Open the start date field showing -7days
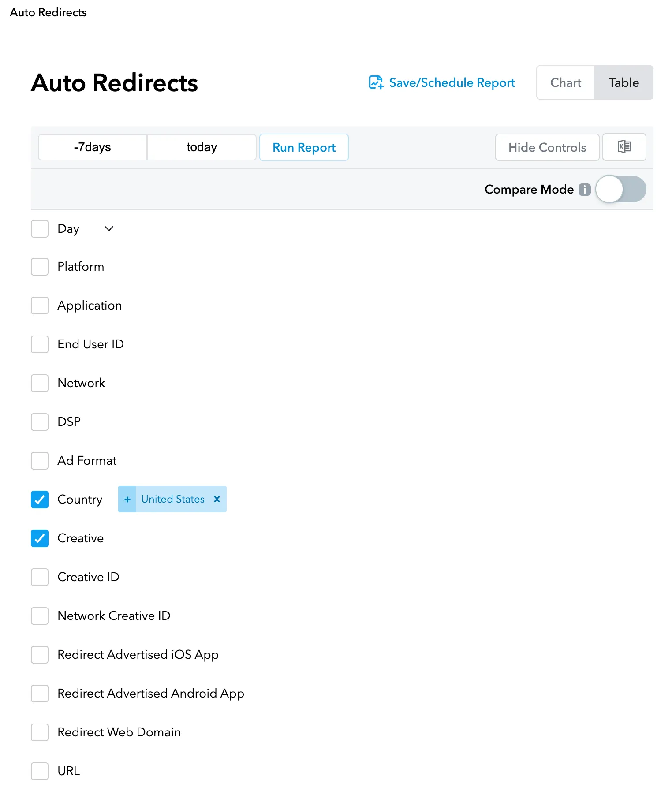This screenshot has width=672, height=791. (x=92, y=147)
